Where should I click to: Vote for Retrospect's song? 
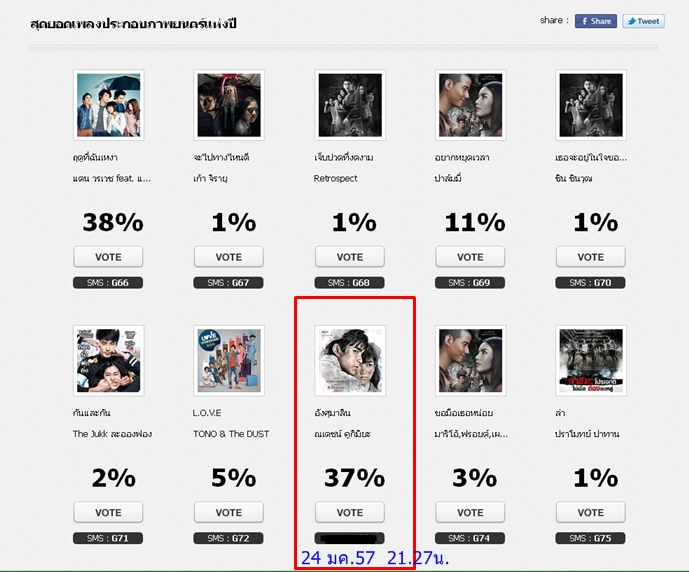tap(350, 257)
